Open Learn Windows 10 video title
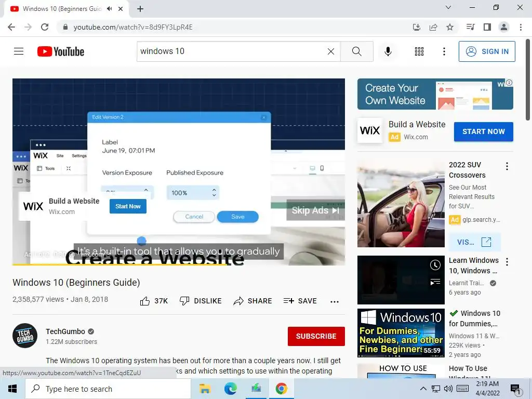532x399 pixels. [474, 265]
